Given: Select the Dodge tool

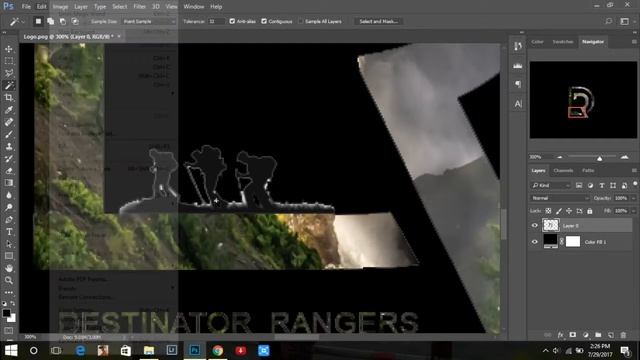Looking at the screenshot, I should coord(9,207).
